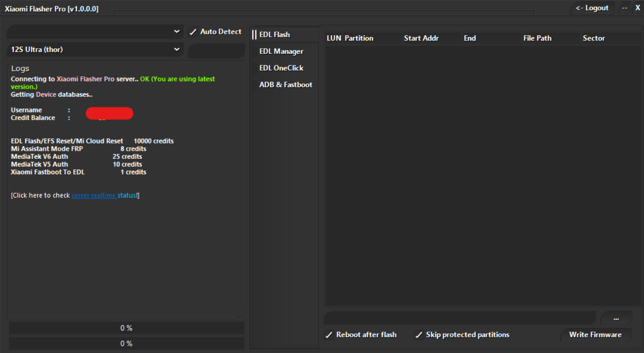Disable Reboot after flash option
This screenshot has width=644, height=353.
tap(329, 335)
